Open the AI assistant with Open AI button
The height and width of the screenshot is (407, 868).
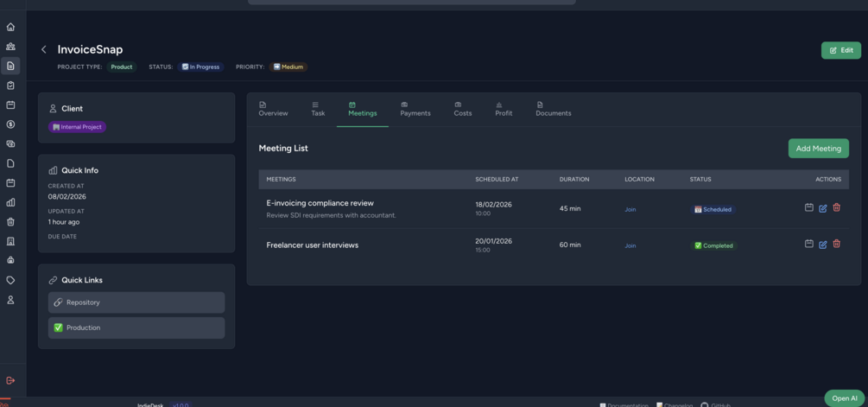click(x=844, y=398)
